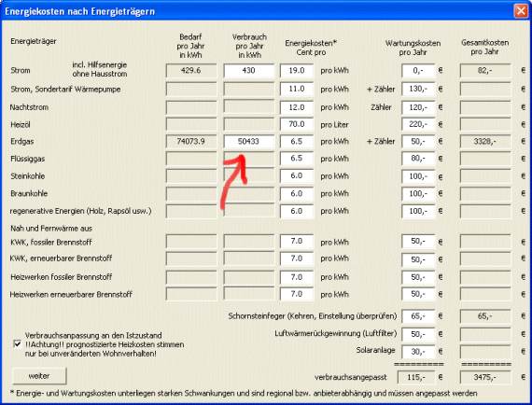Viewport: 532px width, 405px height.
Task: Edit Strom energy cost field 19.0
Action: pyautogui.click(x=297, y=71)
